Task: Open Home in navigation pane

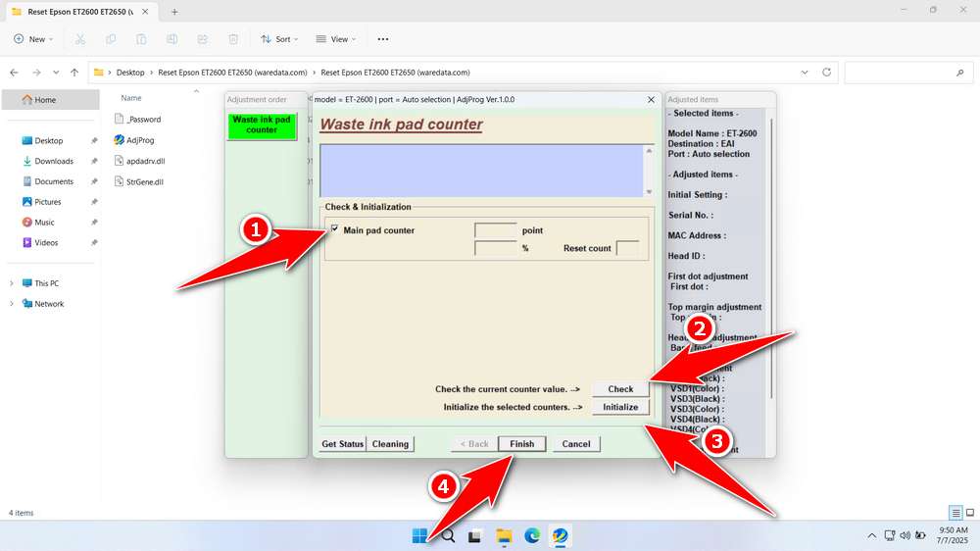Action: click(x=51, y=99)
